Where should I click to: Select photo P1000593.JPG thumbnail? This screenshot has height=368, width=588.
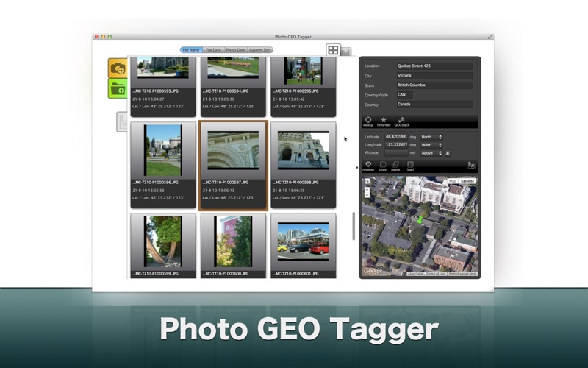162,68
